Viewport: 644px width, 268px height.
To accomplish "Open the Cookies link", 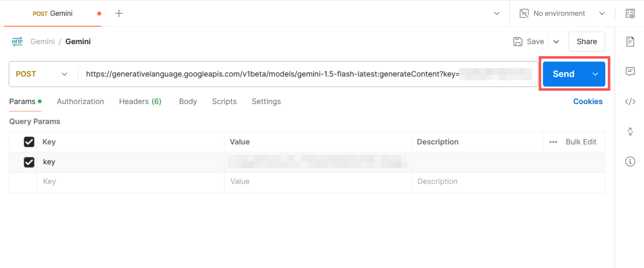I will [x=588, y=101].
